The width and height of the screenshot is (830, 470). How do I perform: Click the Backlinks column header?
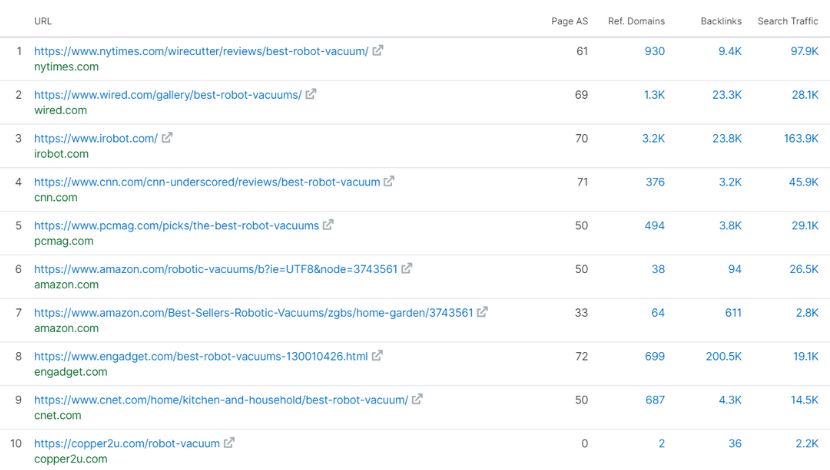pos(720,21)
